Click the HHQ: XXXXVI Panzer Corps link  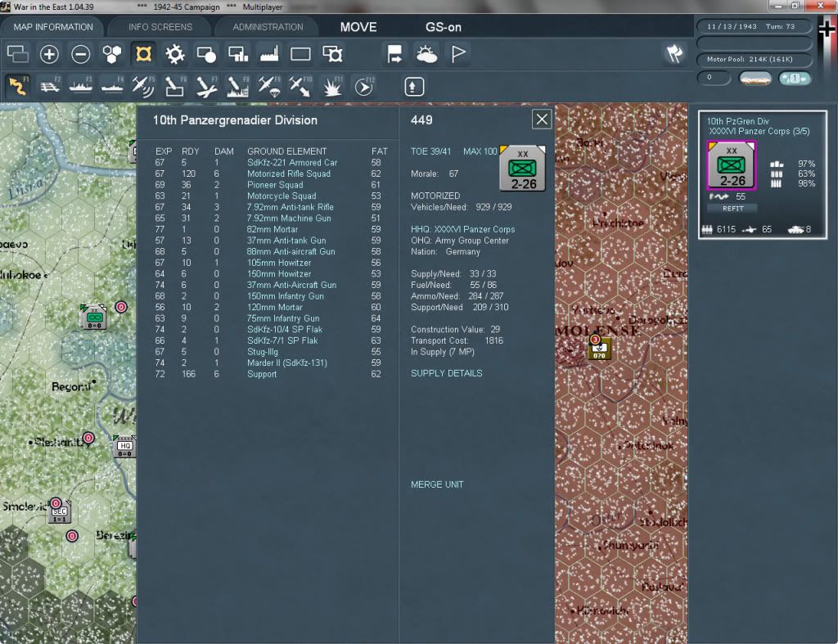pyautogui.click(x=463, y=229)
